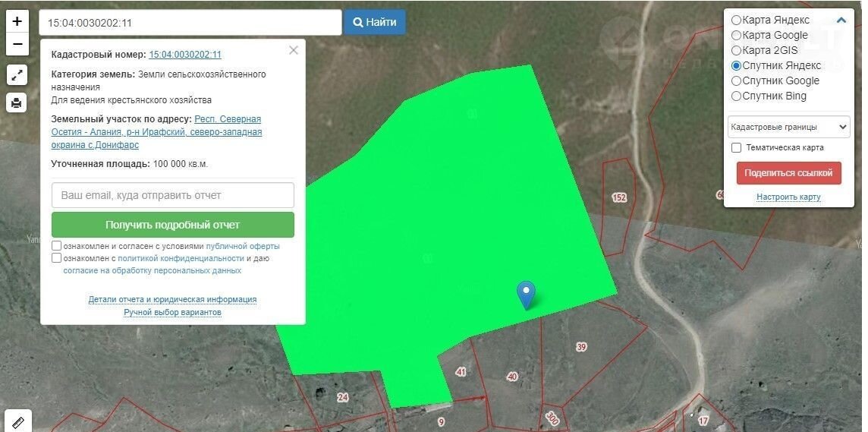Zoom in on the map
Image resolution: width=868 pixels, height=432 pixels.
[17, 21]
